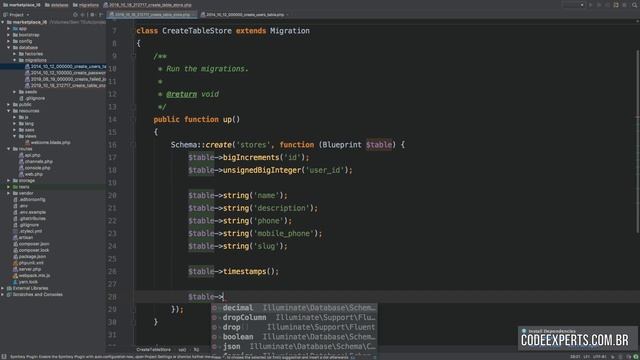Image resolution: width=640 pixels, height=360 pixels.
Task: Open the Project view selector dropdown
Action: click(16, 15)
